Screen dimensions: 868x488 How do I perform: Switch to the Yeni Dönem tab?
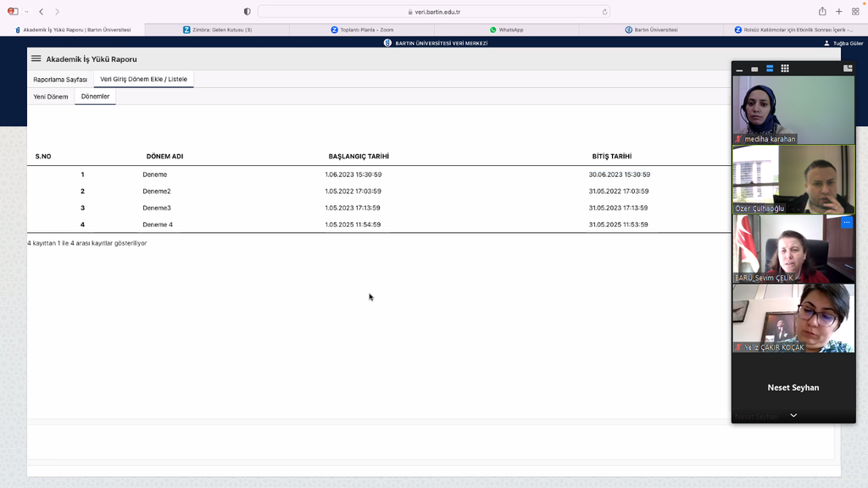[x=51, y=97]
